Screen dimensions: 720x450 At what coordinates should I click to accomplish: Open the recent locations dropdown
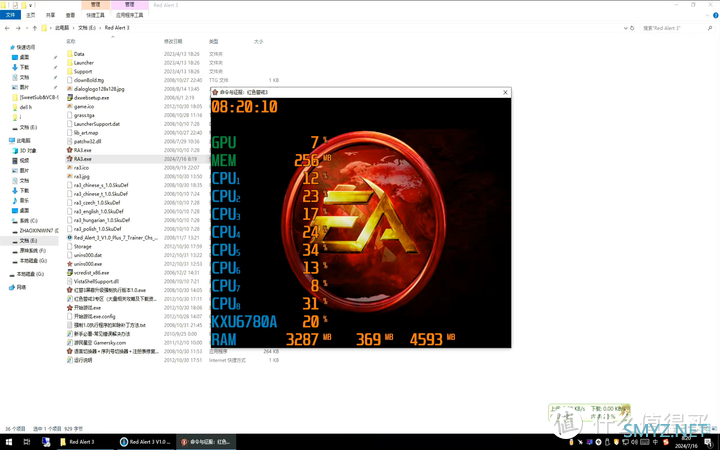[x=27, y=28]
